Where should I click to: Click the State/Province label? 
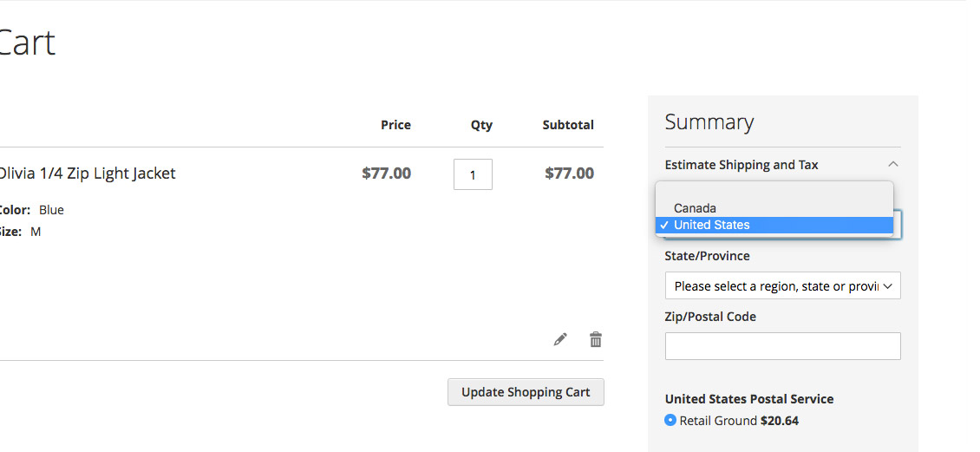(x=707, y=256)
